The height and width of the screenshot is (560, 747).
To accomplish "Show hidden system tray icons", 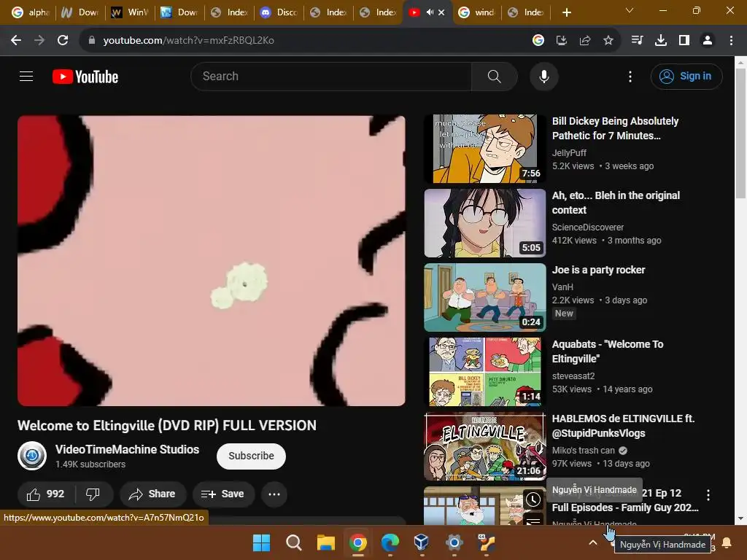I will 592,542.
